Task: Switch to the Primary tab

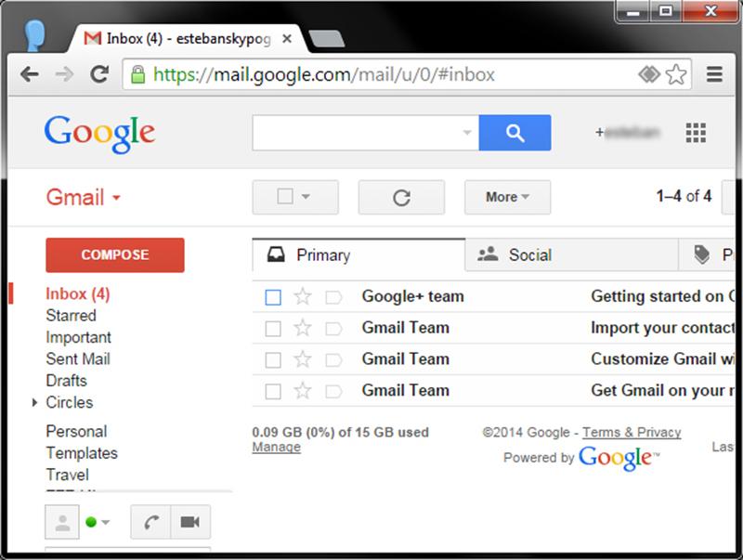Action: [x=358, y=254]
